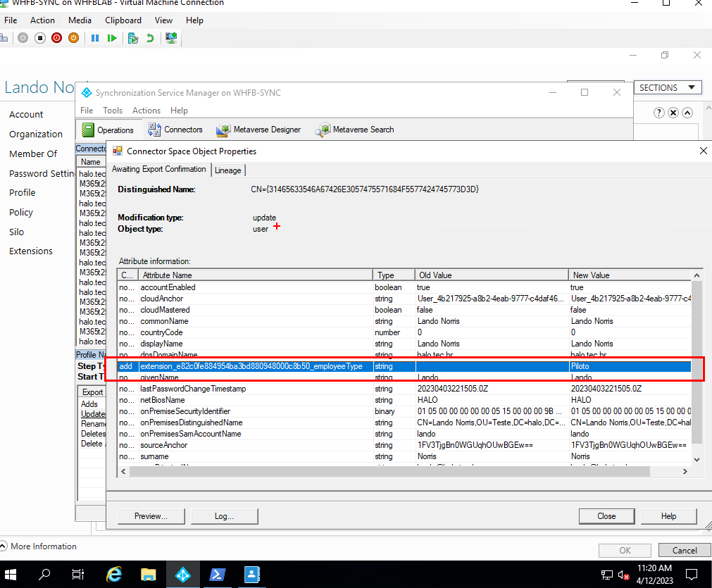Launch Internet Explorer from taskbar

coord(114,575)
